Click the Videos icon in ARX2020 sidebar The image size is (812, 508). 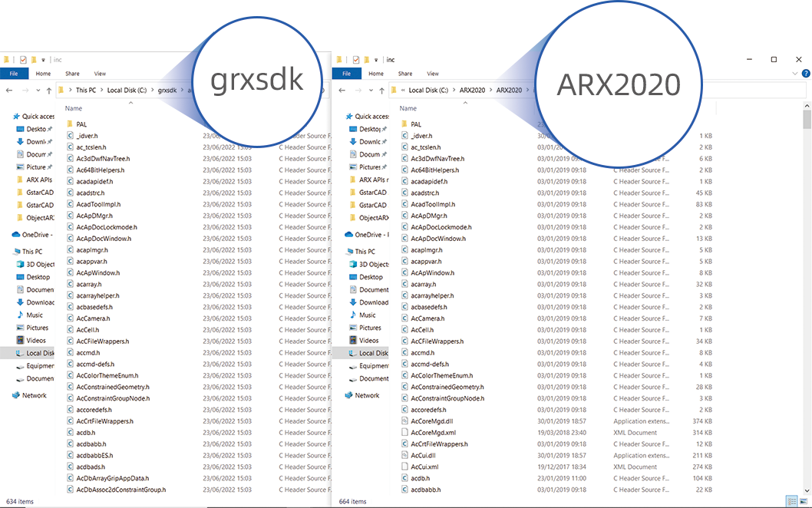point(353,340)
